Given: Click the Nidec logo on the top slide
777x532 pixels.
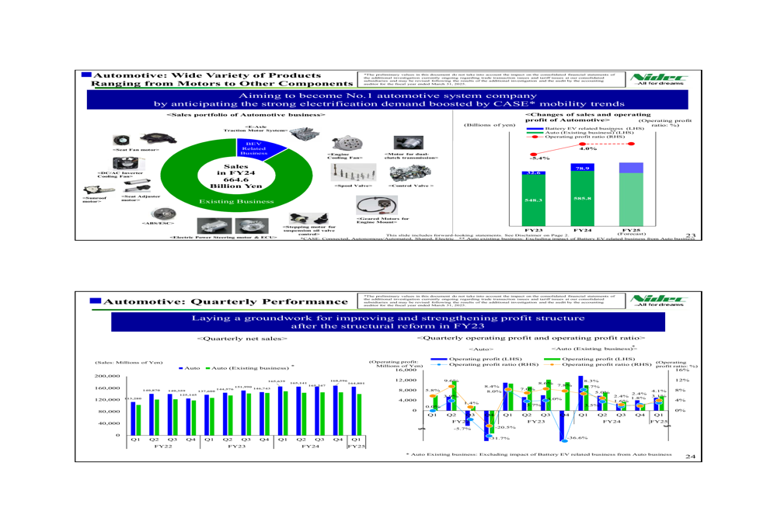Looking at the screenshot, I should [x=660, y=80].
